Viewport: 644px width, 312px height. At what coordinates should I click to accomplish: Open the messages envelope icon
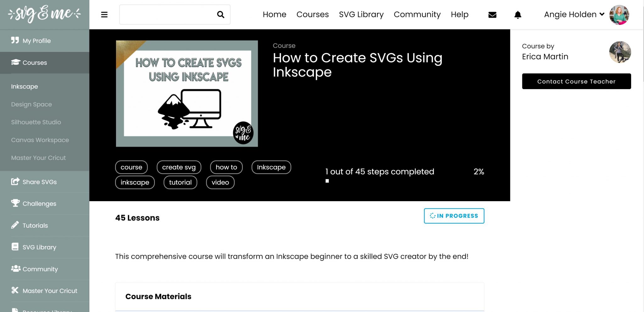pyautogui.click(x=492, y=15)
